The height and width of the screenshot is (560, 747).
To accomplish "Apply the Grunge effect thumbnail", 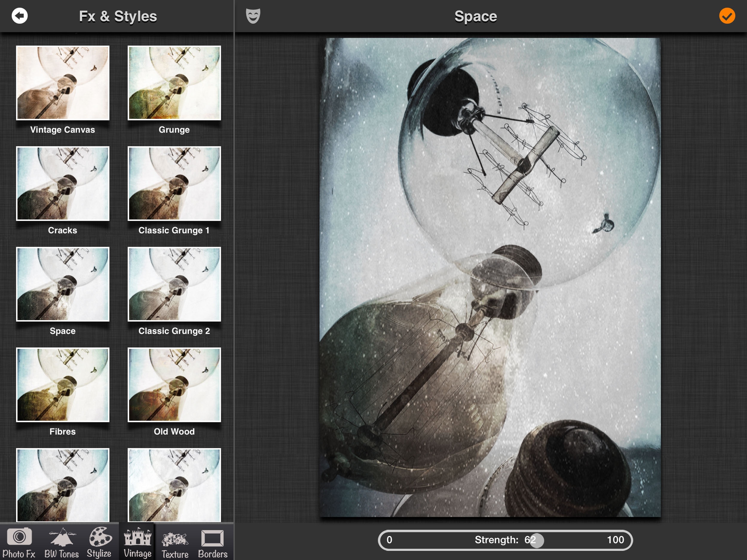I will pos(174,83).
